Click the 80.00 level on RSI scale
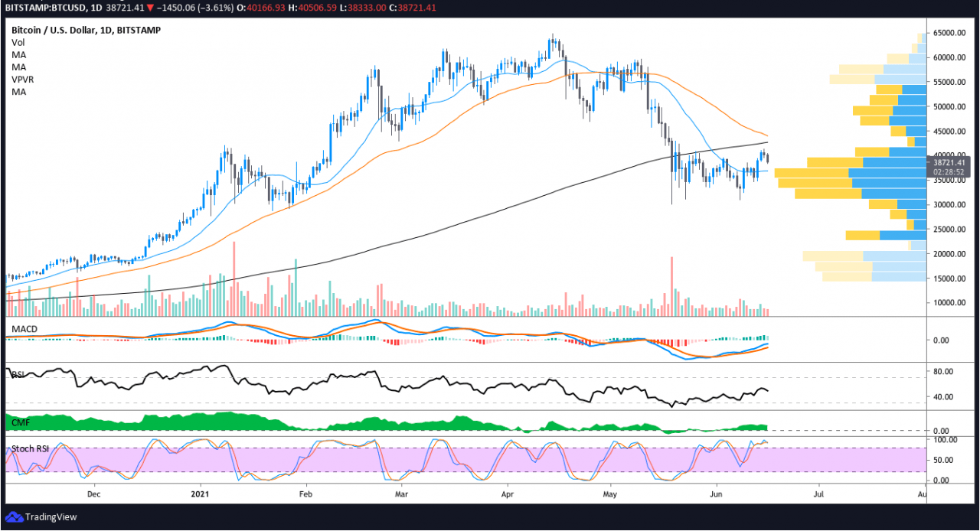 pos(942,372)
